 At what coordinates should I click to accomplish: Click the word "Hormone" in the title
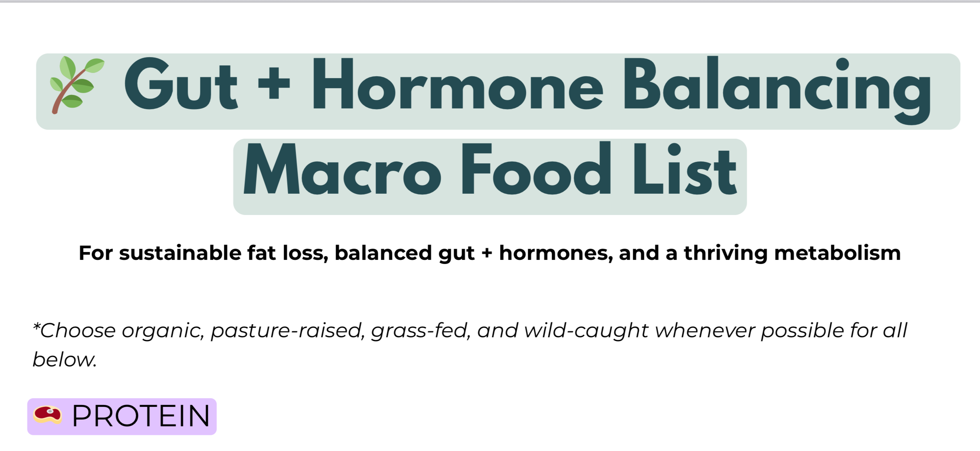pos(457,85)
